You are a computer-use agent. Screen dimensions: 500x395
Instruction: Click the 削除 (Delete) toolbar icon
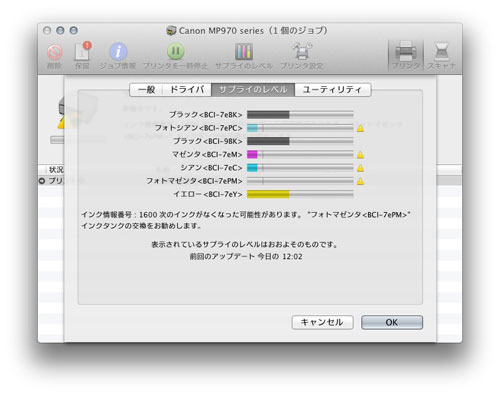click(54, 52)
